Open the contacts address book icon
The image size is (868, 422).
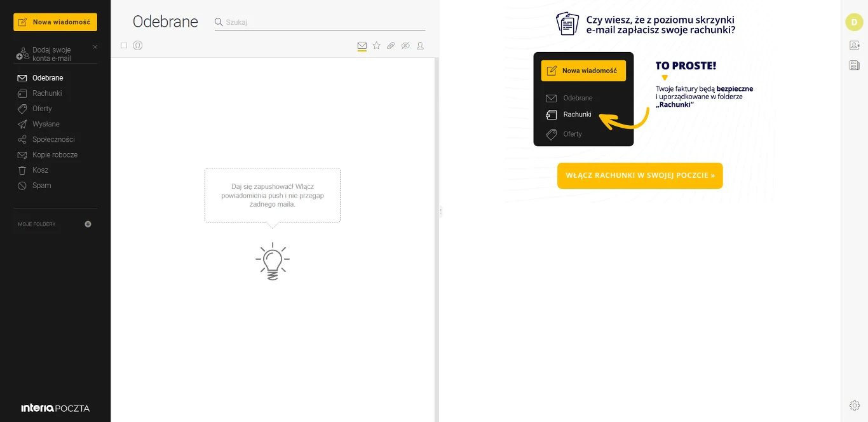pos(854,45)
